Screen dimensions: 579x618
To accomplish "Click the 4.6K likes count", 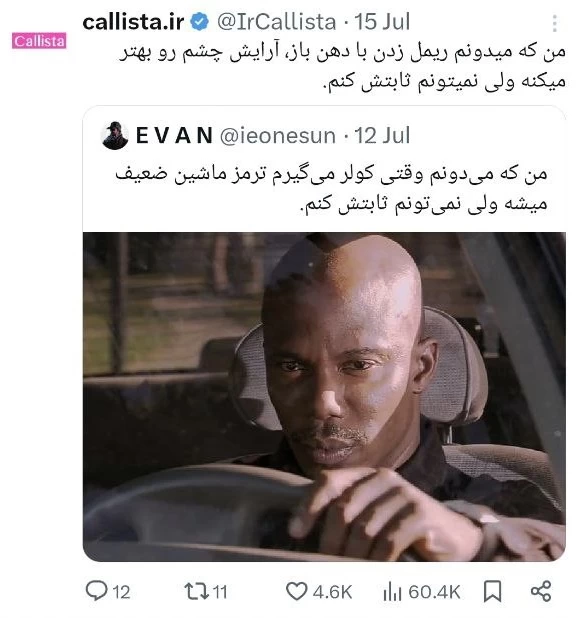I will pos(332,592).
